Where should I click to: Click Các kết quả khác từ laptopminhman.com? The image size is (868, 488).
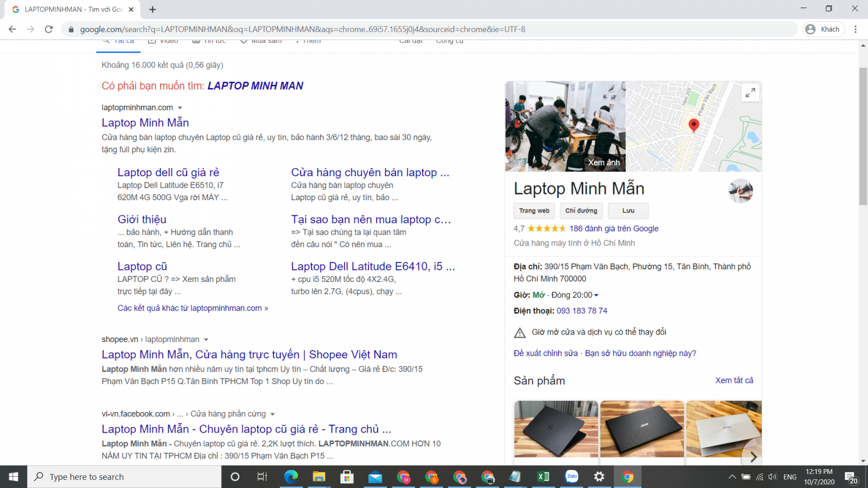point(193,308)
